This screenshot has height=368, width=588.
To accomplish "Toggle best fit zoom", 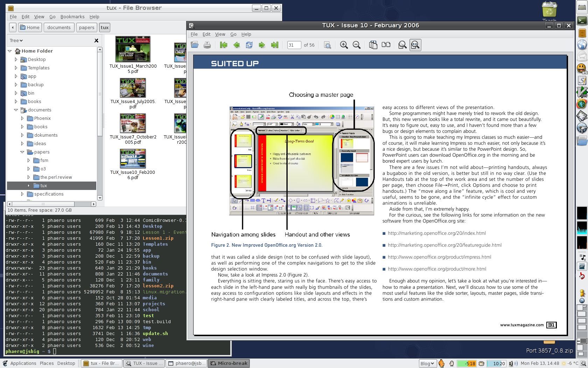I will point(402,45).
